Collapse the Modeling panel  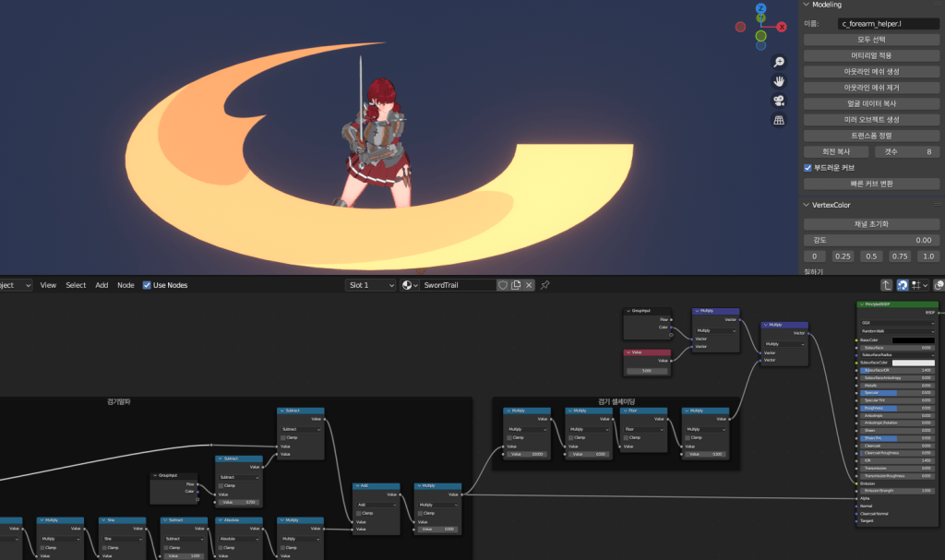coord(805,5)
